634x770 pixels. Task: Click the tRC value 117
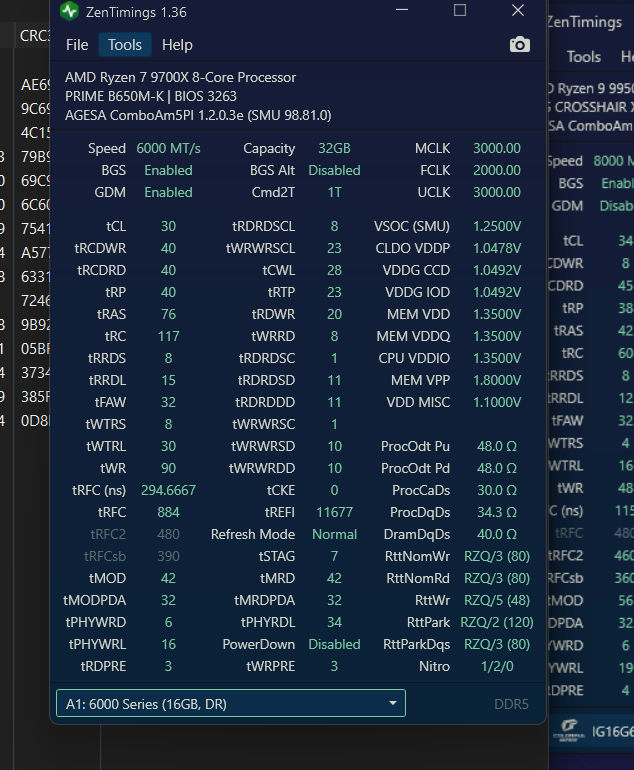click(168, 336)
